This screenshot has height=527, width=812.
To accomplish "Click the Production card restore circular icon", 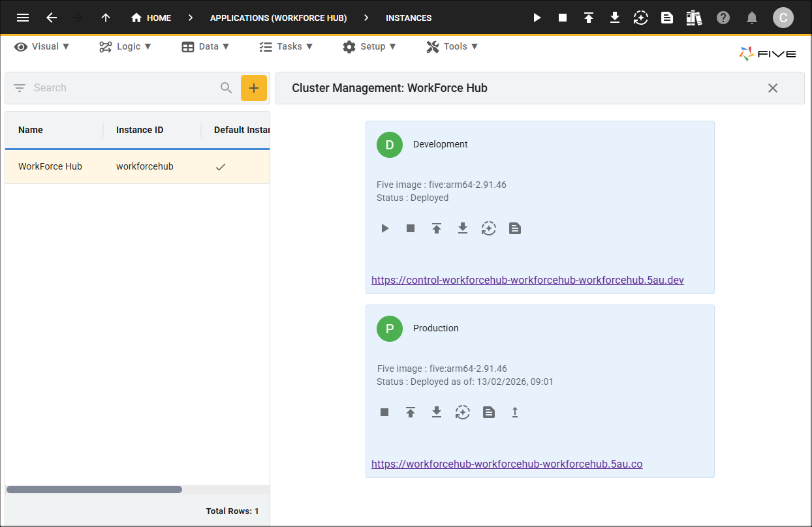I will (463, 412).
